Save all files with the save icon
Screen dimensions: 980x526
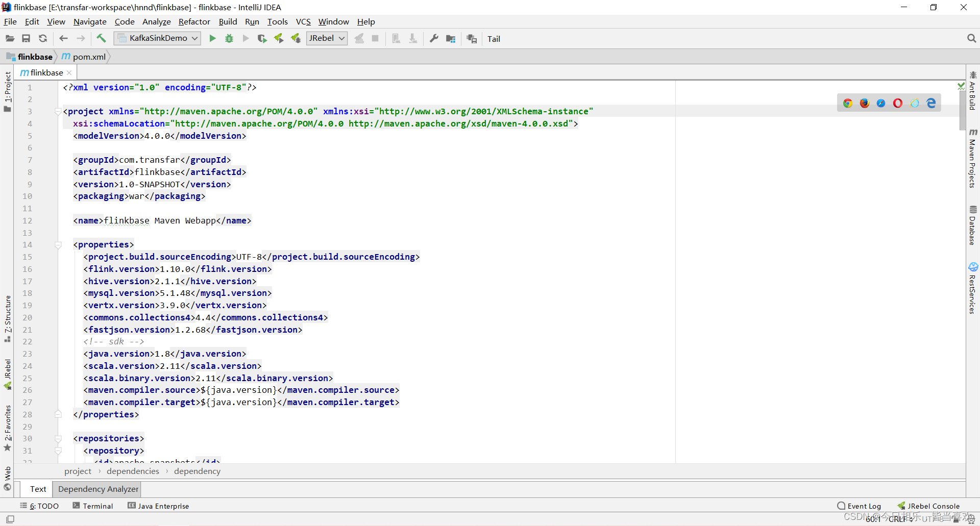click(26, 38)
